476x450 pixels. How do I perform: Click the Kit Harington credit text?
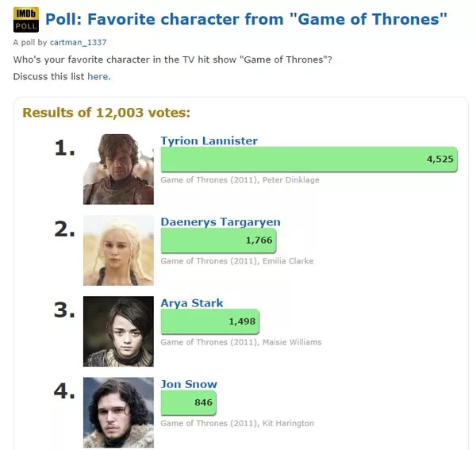[288, 423]
